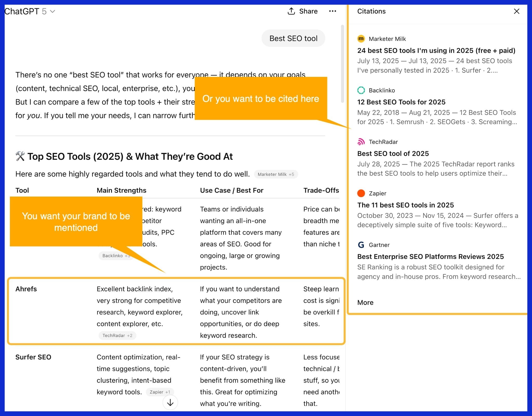The width and height of the screenshot is (532, 416).
Task: Click the 'Teams or individuals' use case cell
Action: (241, 238)
